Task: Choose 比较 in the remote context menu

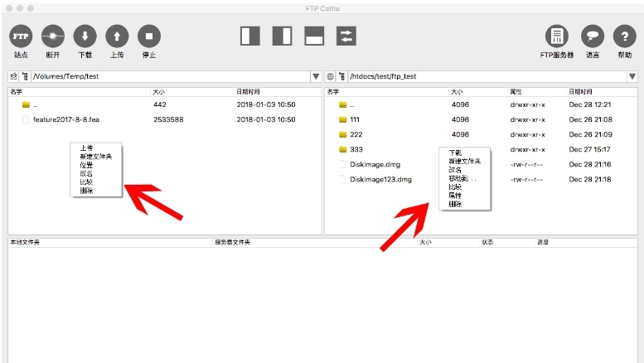Action: (x=455, y=186)
